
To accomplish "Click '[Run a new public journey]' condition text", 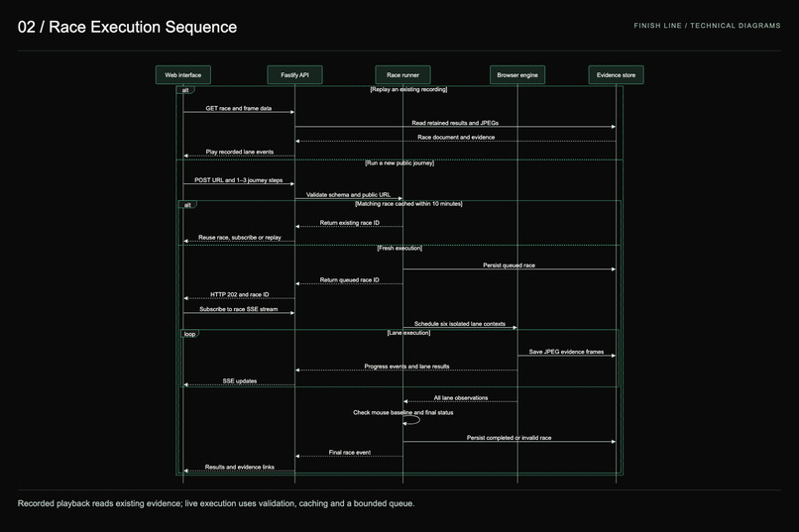I will [399, 162].
